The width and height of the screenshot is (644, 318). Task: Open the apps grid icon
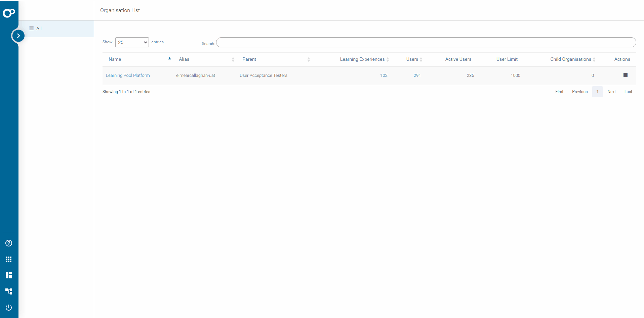tap(9, 259)
